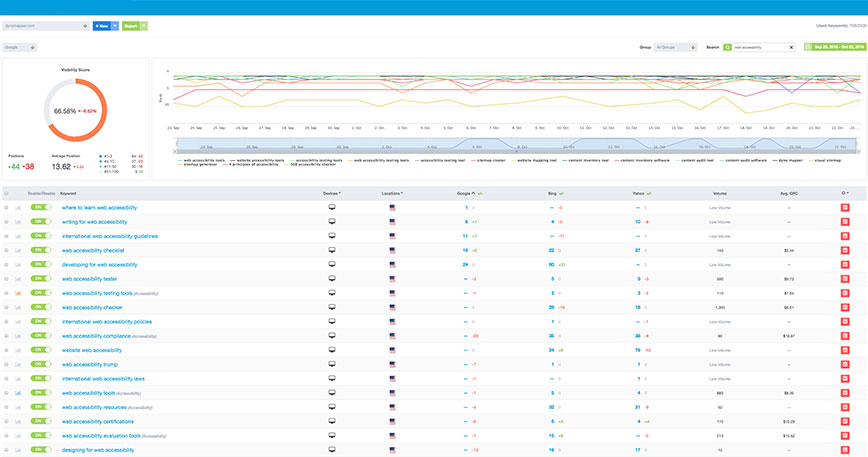Screen dimensions: 868x457
Task: Sort the table by Google column header
Action: [x=461, y=192]
